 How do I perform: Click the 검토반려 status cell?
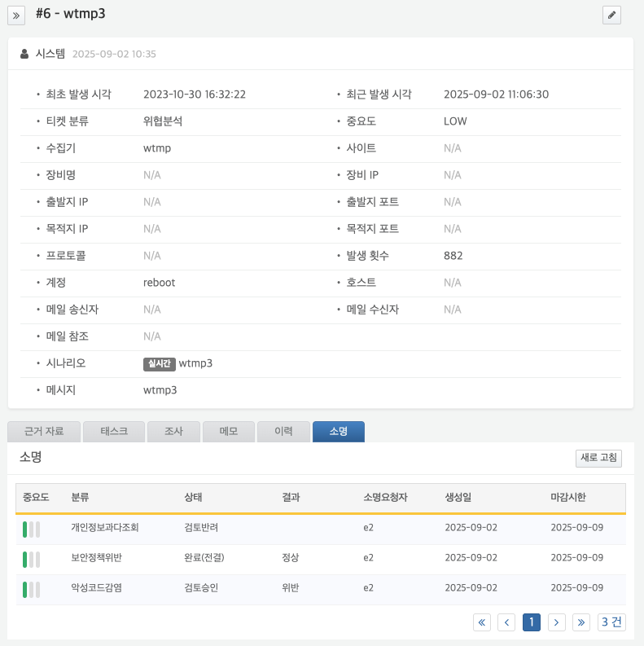click(201, 528)
